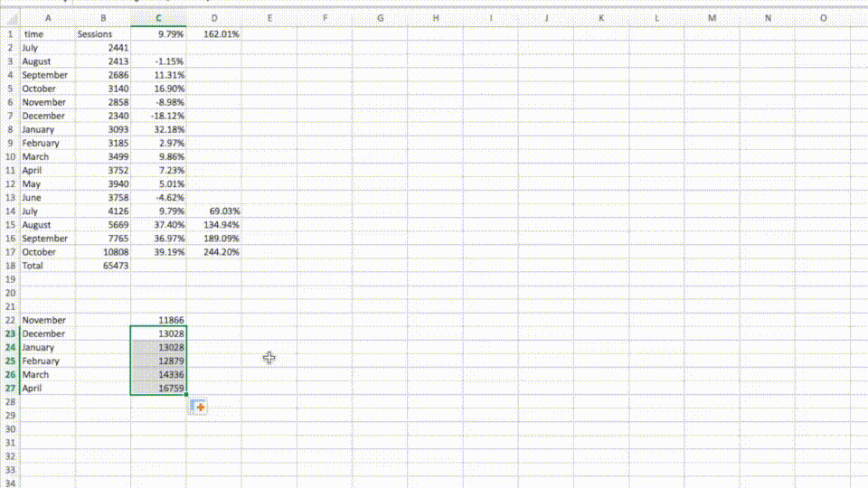Click the Select All corner triangle

(11, 18)
